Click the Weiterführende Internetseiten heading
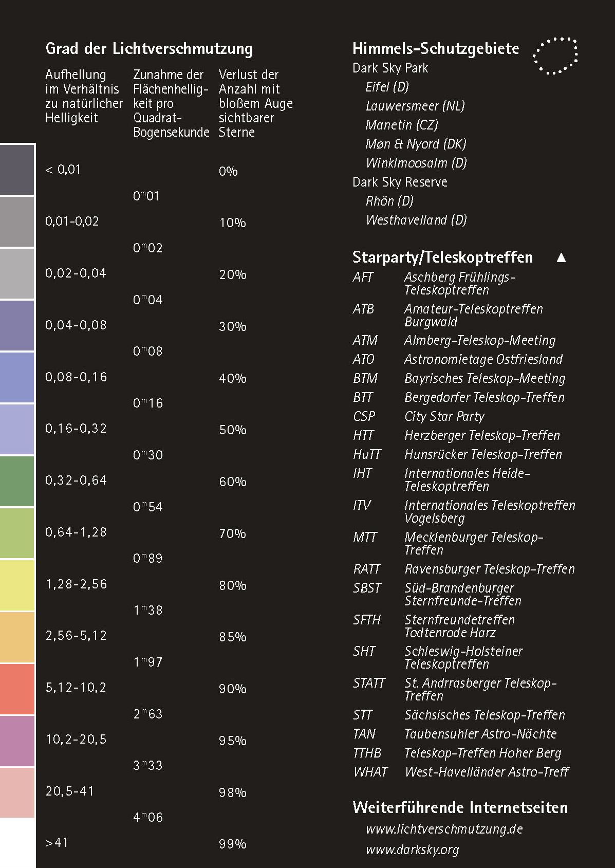This screenshot has height=868, width=615. coord(460,807)
